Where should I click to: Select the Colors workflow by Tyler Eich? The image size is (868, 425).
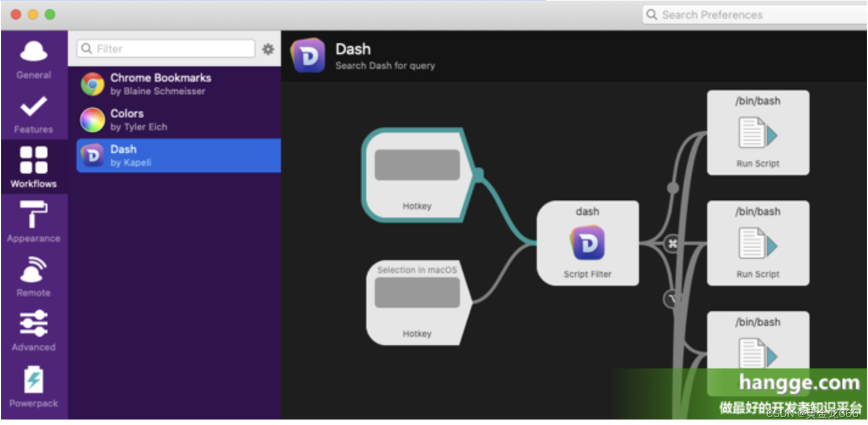(177, 119)
